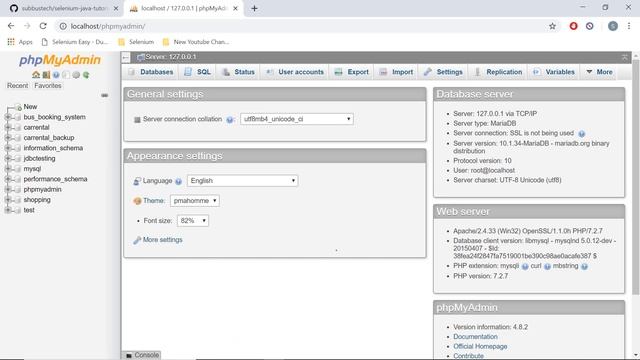Open the Documentation link
Screen dimensions: 640x360
pos(475,337)
